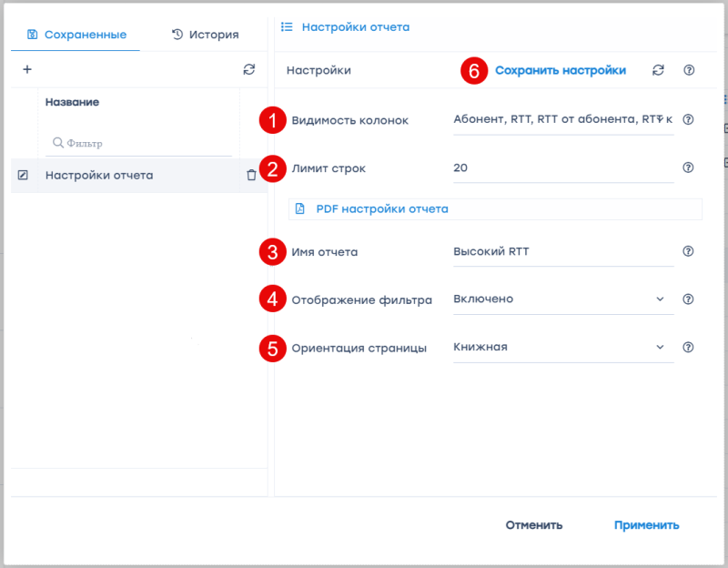Switch to the 'История' tab
The image size is (728, 568).
[205, 35]
